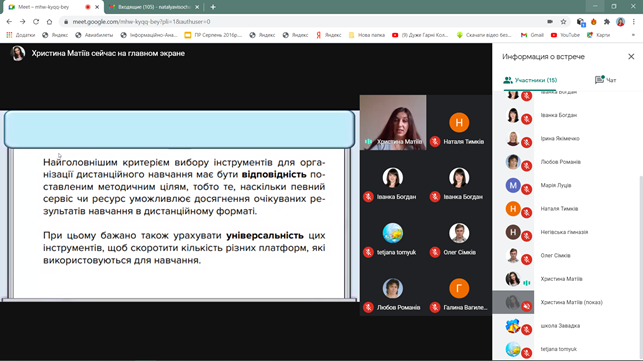
Task: Click muted mic icon on Олег Сімків tile
Action: 435,252
